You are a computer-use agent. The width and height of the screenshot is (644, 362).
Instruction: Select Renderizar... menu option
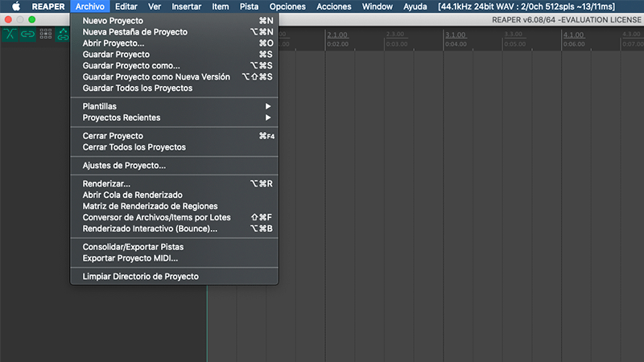tap(106, 183)
